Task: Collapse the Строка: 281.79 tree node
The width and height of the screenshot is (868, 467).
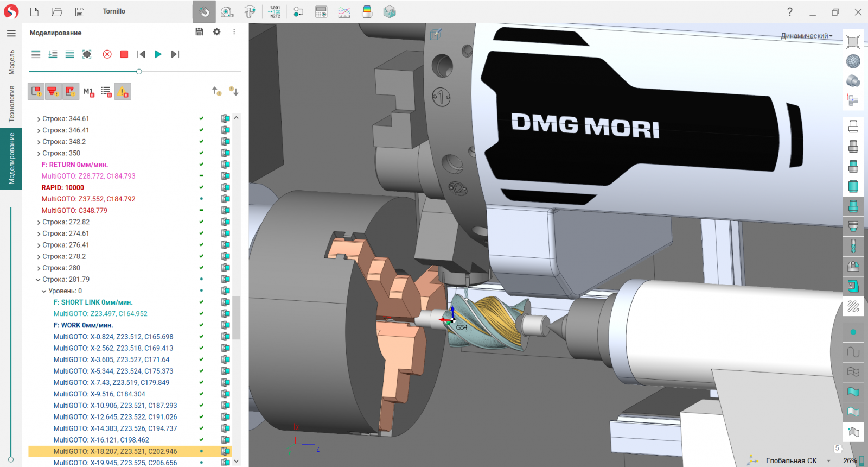Action: point(38,280)
